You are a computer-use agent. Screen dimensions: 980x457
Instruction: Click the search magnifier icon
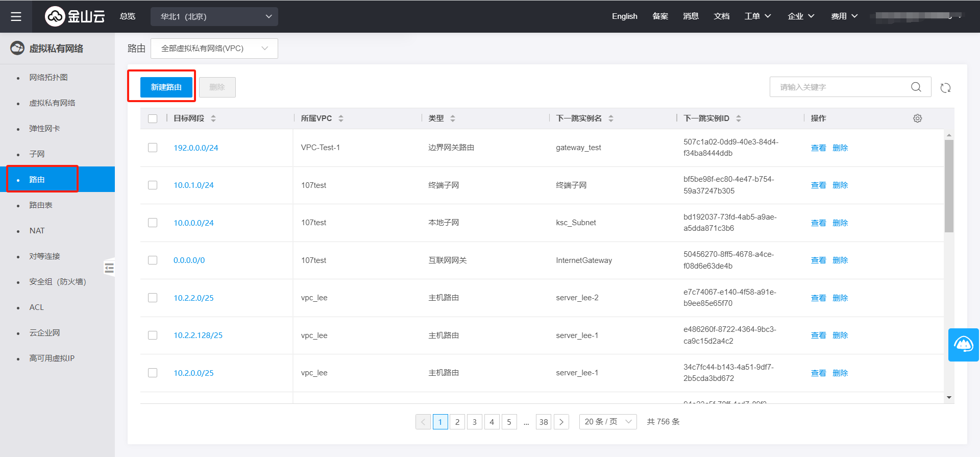tap(916, 87)
